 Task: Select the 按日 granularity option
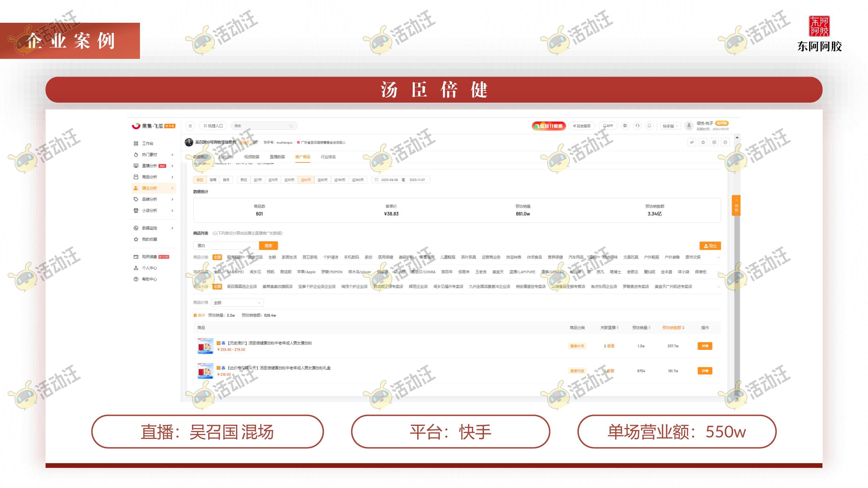pos(200,180)
